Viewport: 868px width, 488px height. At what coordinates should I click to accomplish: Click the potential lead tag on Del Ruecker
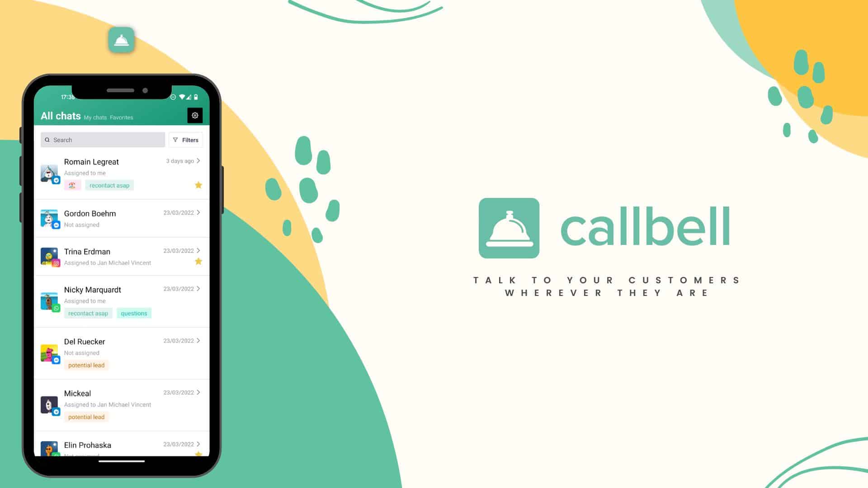coord(86,365)
